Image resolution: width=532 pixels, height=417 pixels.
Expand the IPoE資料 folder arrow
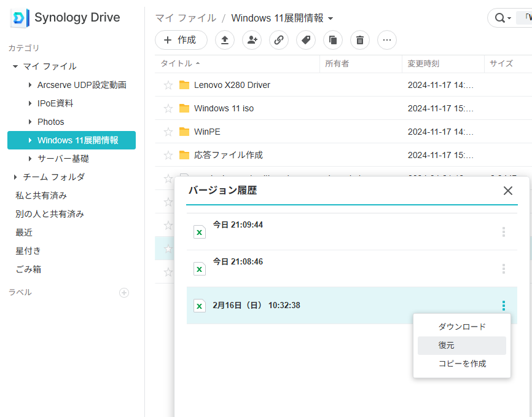[30, 103]
